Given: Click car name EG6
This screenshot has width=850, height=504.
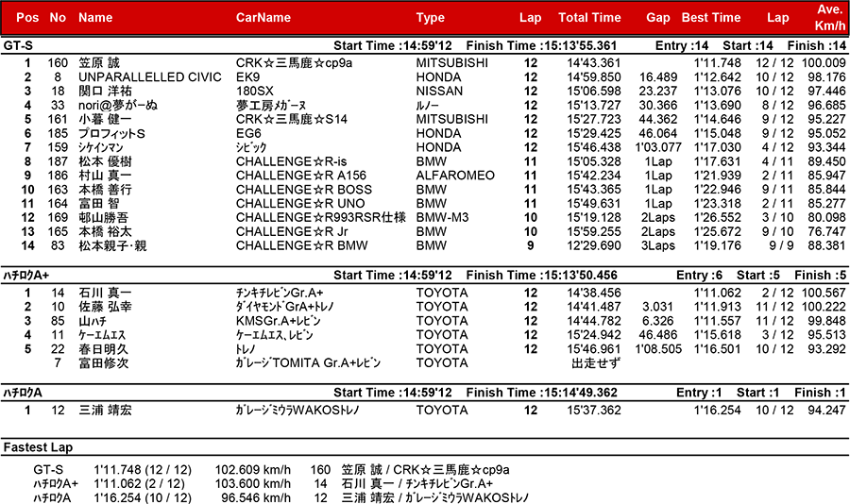Looking at the screenshot, I should pyautogui.click(x=248, y=133).
